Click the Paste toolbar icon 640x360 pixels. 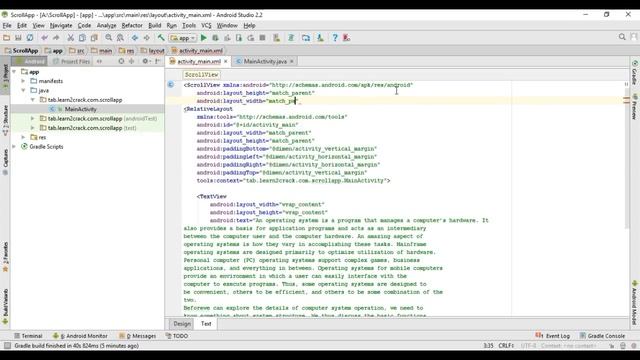94,38
